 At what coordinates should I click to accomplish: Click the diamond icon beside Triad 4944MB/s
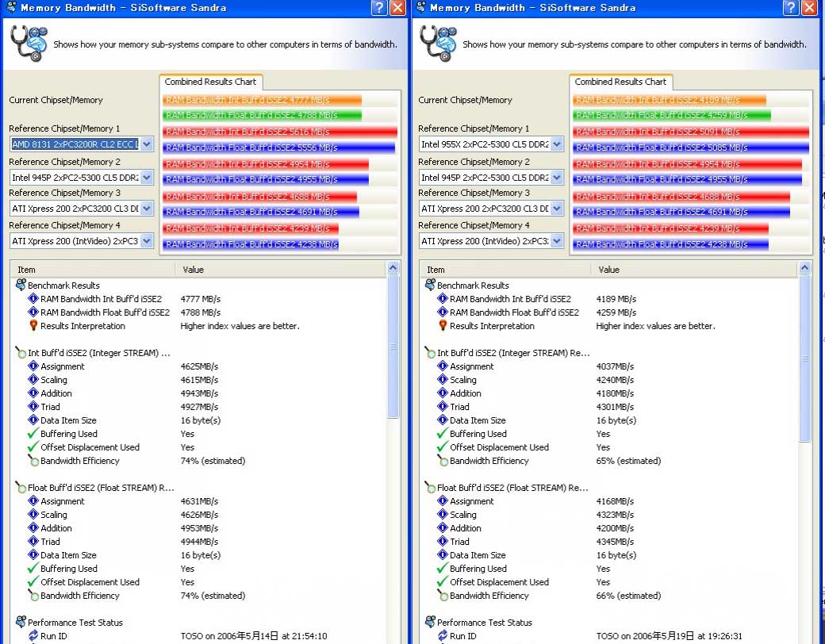tap(33, 542)
